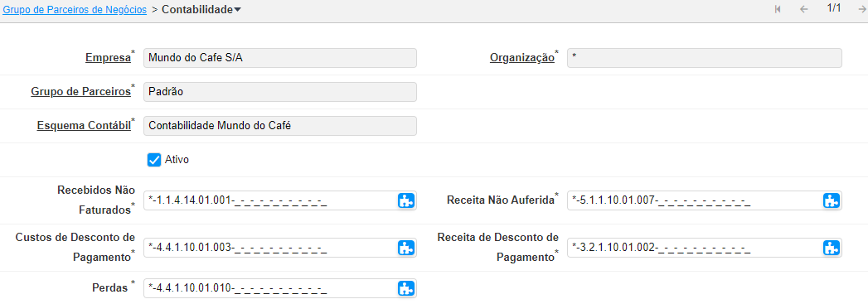The image size is (868, 304).
Task: Click the Empresa field Mundo do Cafe S/A
Action: coord(280,58)
